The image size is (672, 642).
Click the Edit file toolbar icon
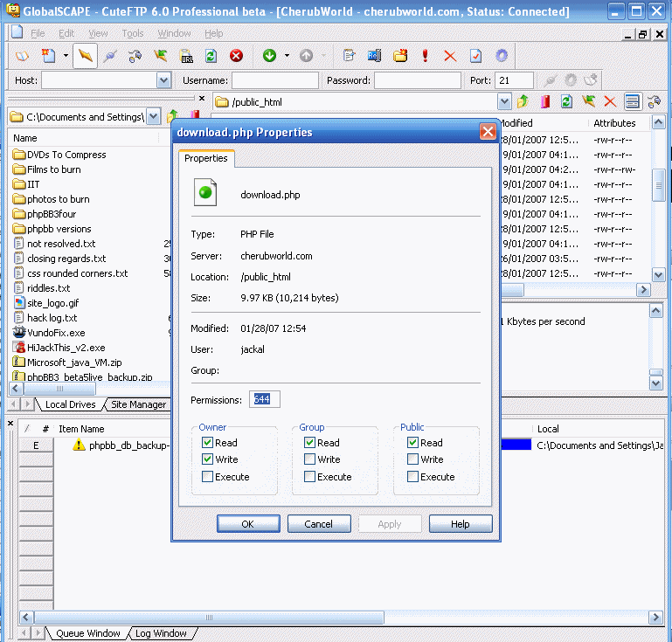coord(350,56)
